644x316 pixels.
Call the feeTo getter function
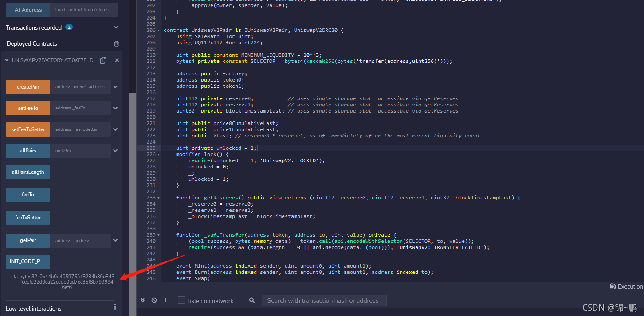coord(28,195)
